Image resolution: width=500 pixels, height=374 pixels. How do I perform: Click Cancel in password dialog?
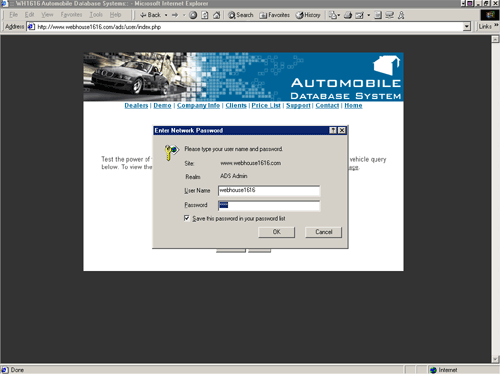click(323, 232)
